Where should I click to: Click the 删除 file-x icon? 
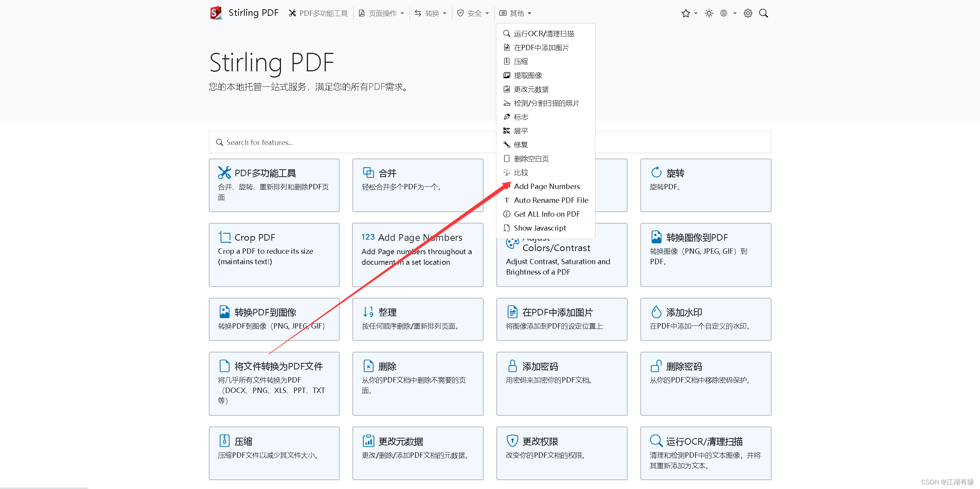click(368, 366)
